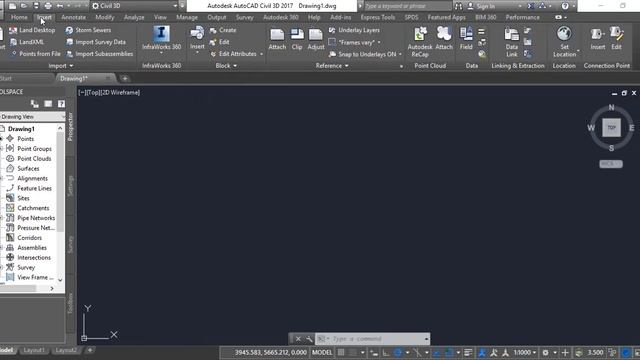
Task: Click the Attach reference icon
Action: click(277, 35)
